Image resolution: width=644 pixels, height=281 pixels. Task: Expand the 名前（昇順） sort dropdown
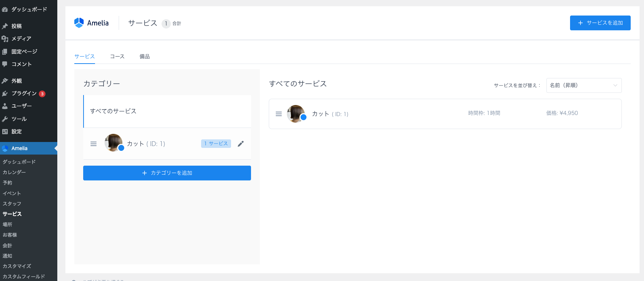(x=583, y=85)
